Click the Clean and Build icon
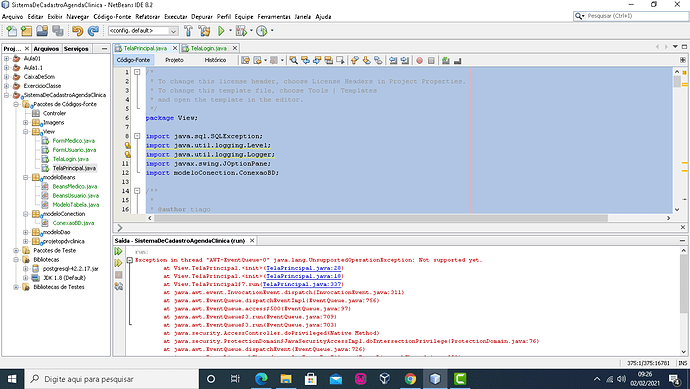The image size is (690, 389). [x=204, y=31]
